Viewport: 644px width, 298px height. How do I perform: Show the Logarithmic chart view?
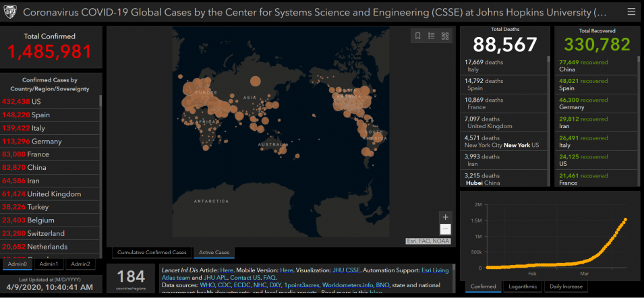523,287
